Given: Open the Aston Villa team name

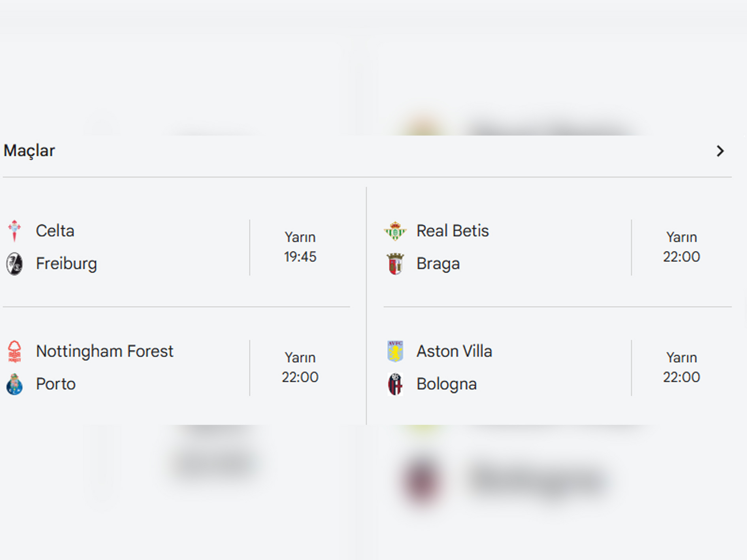Looking at the screenshot, I should click(454, 351).
